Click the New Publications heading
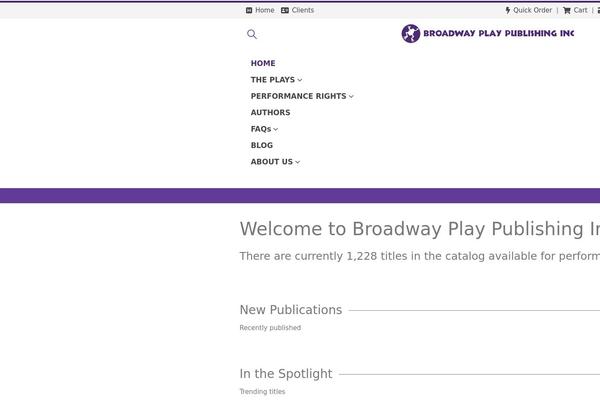 pyautogui.click(x=291, y=310)
